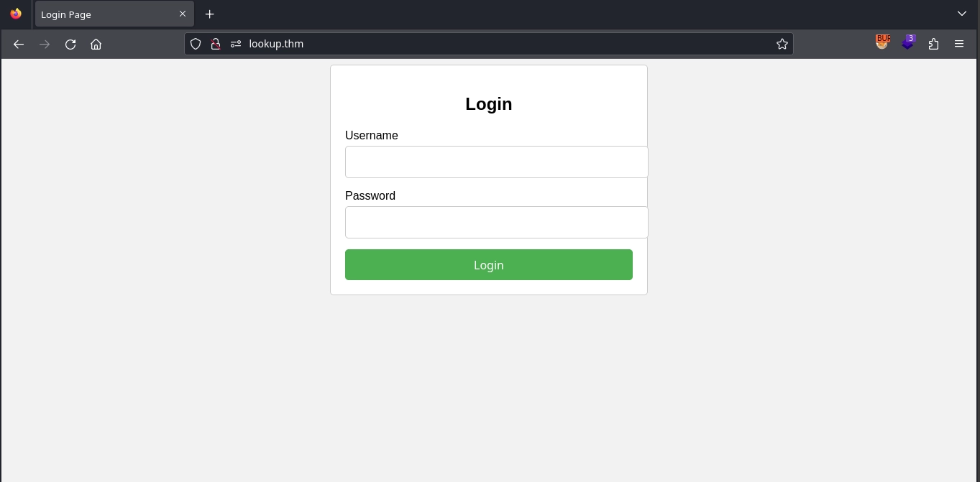Open the Burp proxy extension icon
Image resolution: width=980 pixels, height=482 pixels.
882,43
